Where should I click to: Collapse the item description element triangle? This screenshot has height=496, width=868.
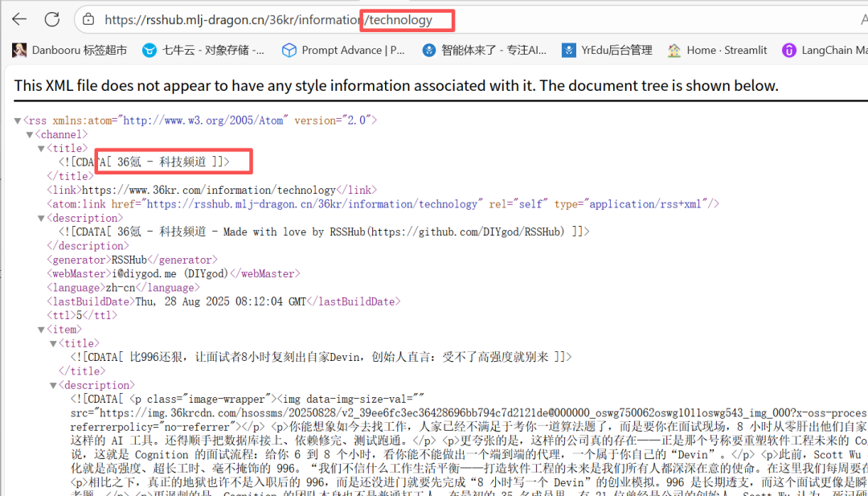pyautogui.click(x=53, y=385)
